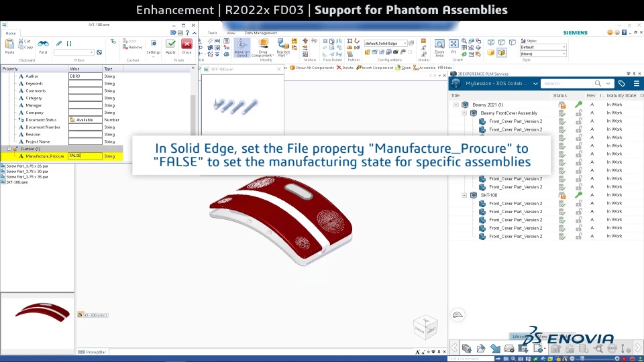Viewport: 644px width, 362px height.
Task: Select the Drag Component tool
Action: 263,48
